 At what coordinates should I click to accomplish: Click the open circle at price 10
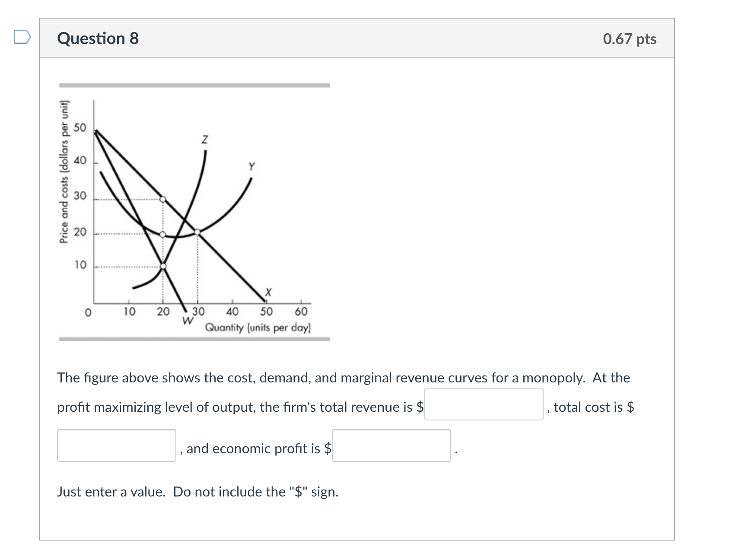[163, 267]
